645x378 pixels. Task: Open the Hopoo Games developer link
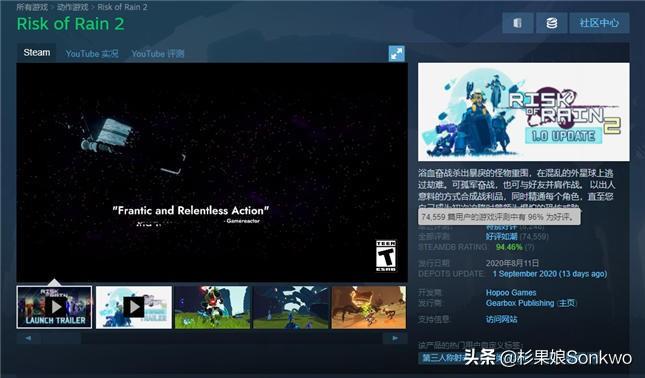click(x=511, y=292)
